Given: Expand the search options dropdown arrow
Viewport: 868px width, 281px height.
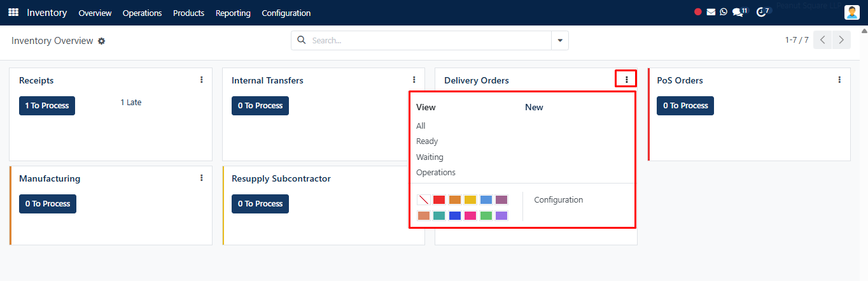Looking at the screenshot, I should pos(560,40).
